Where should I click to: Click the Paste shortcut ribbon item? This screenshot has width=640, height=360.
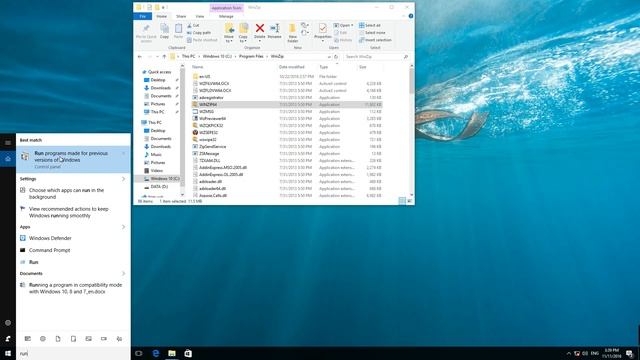point(202,40)
